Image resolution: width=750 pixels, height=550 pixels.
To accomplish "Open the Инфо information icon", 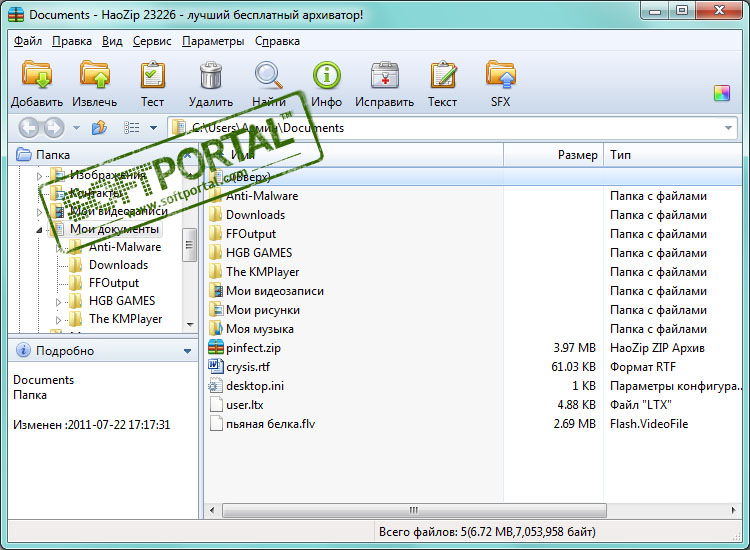I will (x=327, y=75).
